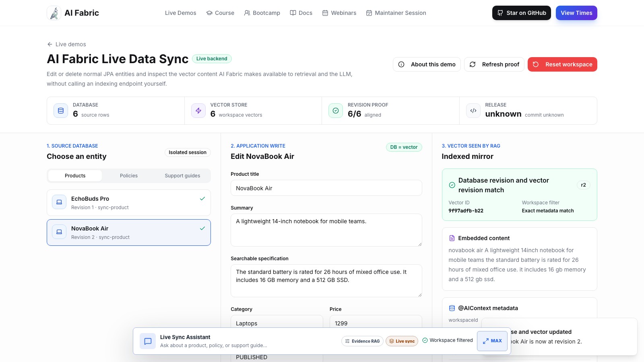The height and width of the screenshot is (362, 644).
Task: Click the chat bubble icon in Live Sync Assistant
Action: [x=148, y=341]
